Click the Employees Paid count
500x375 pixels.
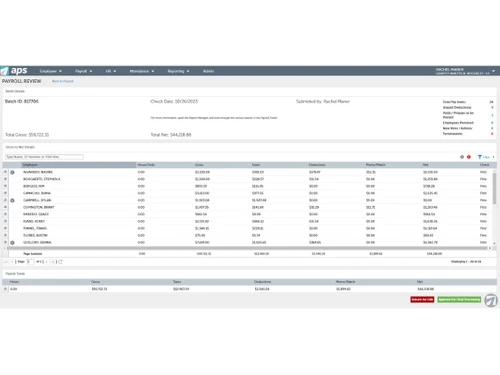point(492,123)
